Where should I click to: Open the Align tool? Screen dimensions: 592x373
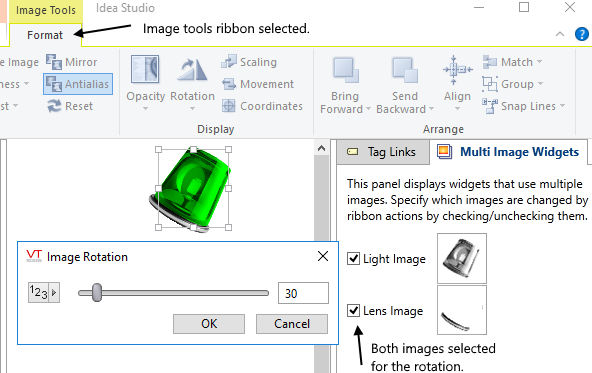tap(457, 82)
